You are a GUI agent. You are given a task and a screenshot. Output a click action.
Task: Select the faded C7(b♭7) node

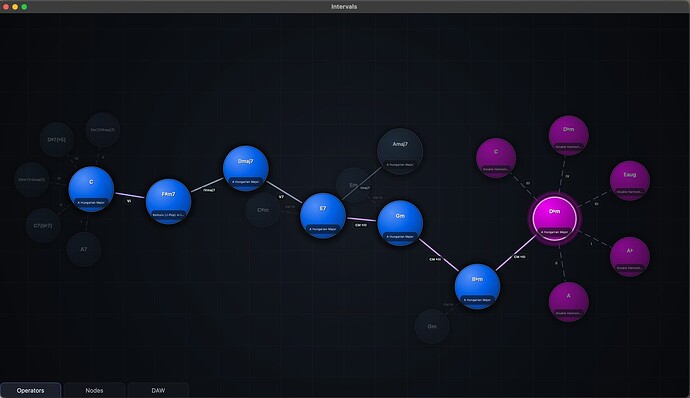[43, 225]
